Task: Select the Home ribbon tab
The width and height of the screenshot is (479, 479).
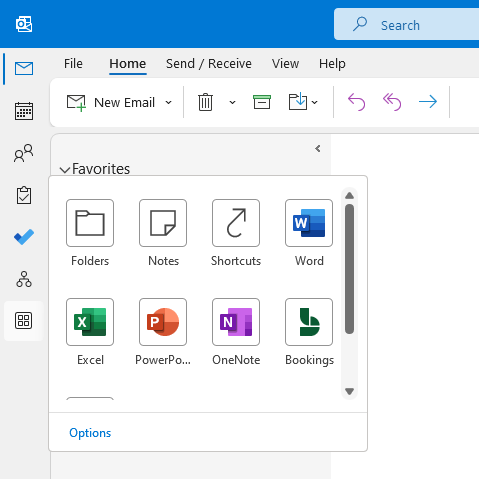Action: 128,63
